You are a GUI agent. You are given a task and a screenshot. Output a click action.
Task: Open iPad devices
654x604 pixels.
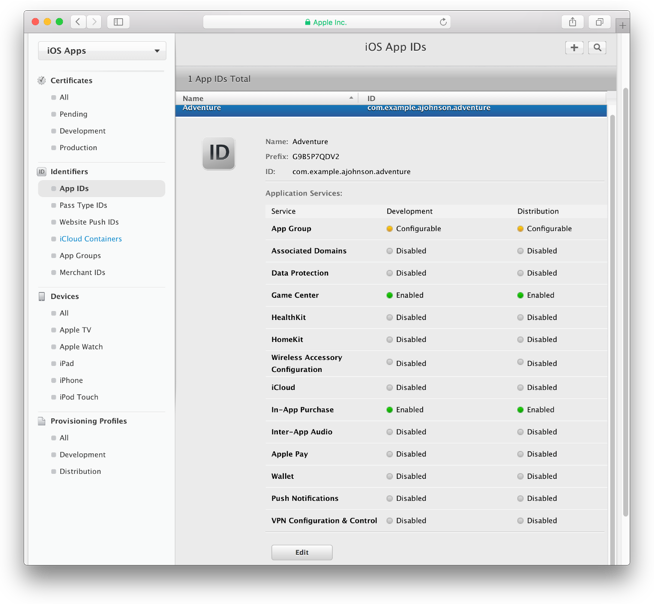67,363
